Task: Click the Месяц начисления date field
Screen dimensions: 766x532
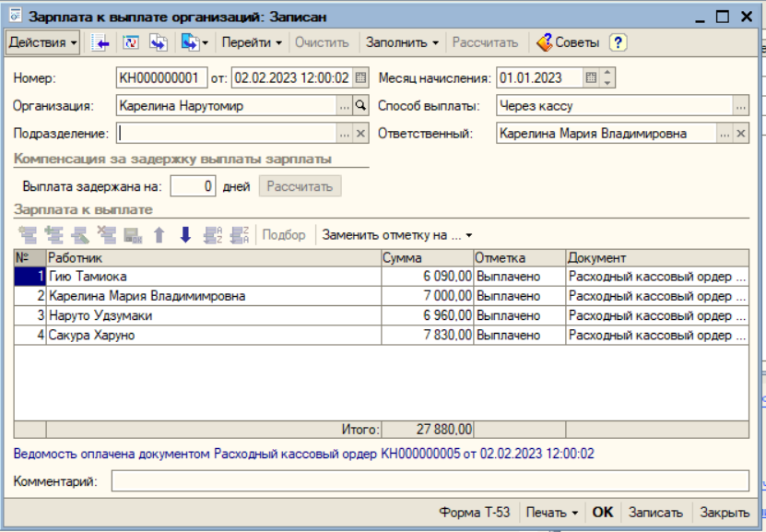Action: 540,77
